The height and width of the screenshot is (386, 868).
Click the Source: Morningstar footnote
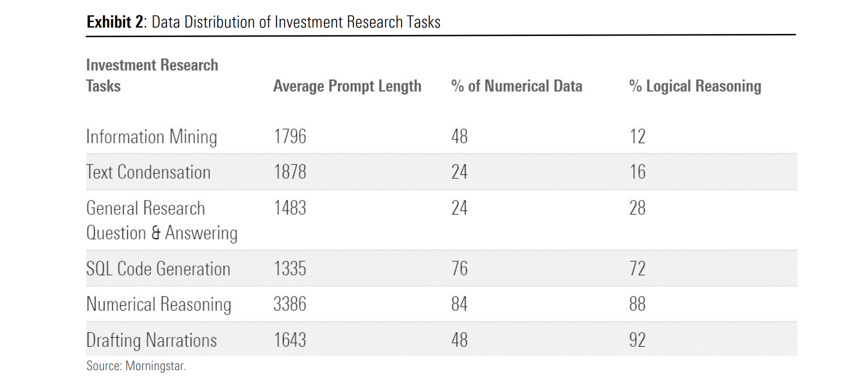[136, 366]
